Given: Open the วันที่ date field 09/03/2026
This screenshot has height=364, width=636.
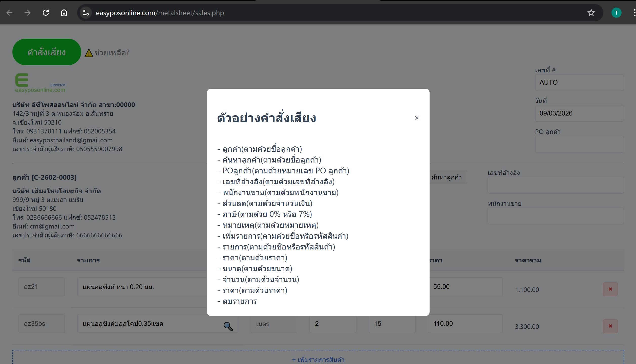Looking at the screenshot, I should [x=579, y=113].
